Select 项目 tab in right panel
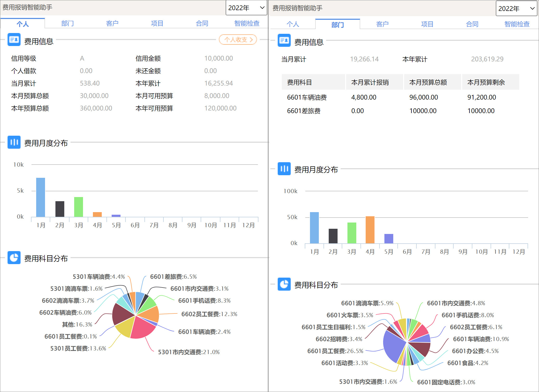539x392 pixels. tap(427, 24)
